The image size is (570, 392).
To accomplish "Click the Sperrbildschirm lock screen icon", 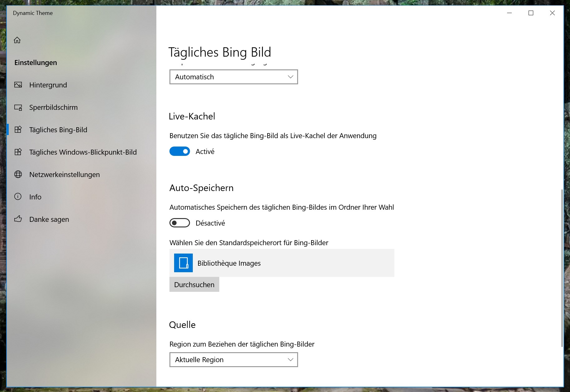I will point(18,107).
